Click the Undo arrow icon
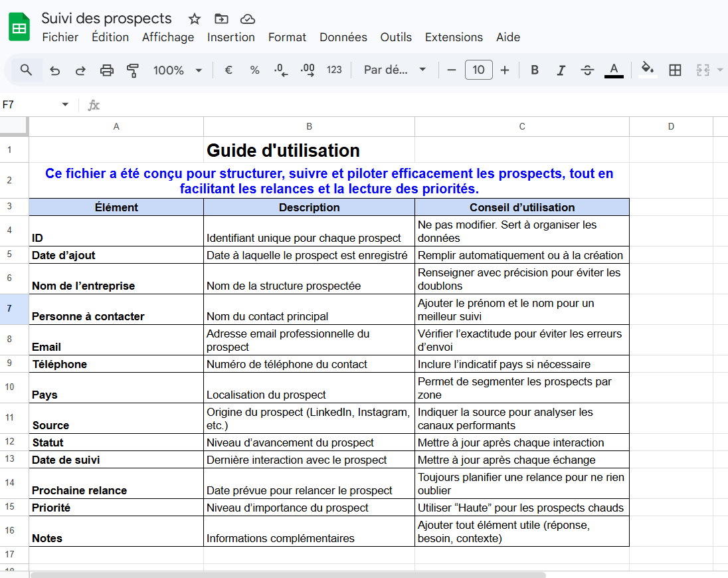 (x=55, y=70)
